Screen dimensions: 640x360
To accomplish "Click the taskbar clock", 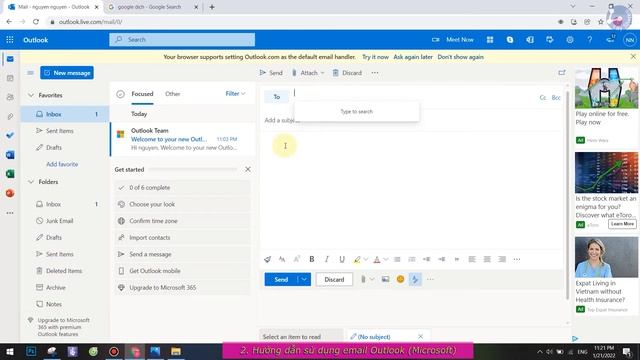I will coord(604,351).
